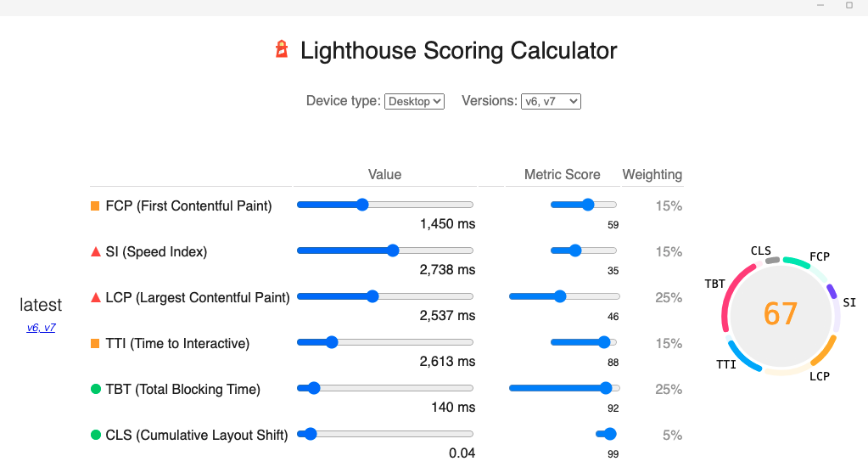Click the green circle TBT status icon
This screenshot has height=467, width=868.
[x=95, y=390]
